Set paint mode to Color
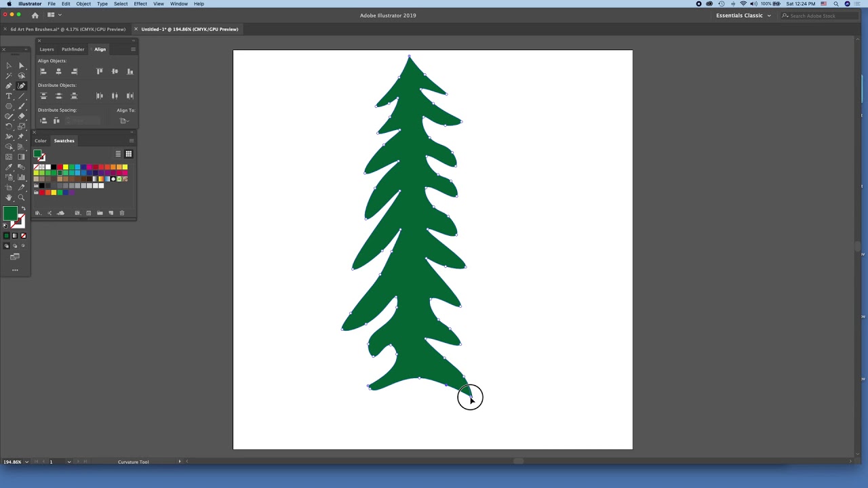The width and height of the screenshot is (868, 488). point(6,235)
